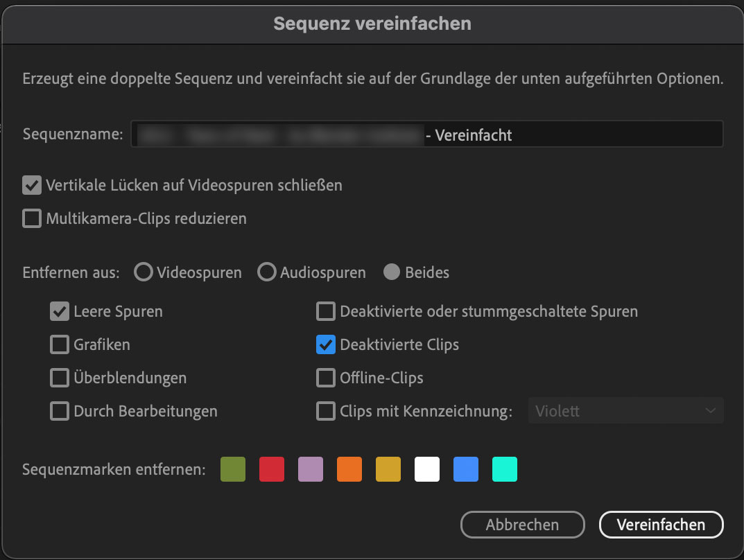The height and width of the screenshot is (560, 744).
Task: Check deactivated or muted tracks option
Action: pyautogui.click(x=325, y=311)
